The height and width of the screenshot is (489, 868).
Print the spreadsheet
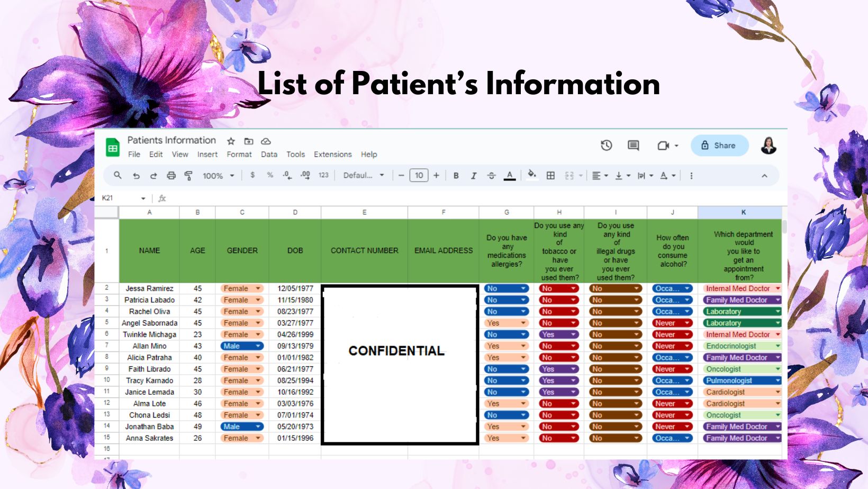(171, 176)
